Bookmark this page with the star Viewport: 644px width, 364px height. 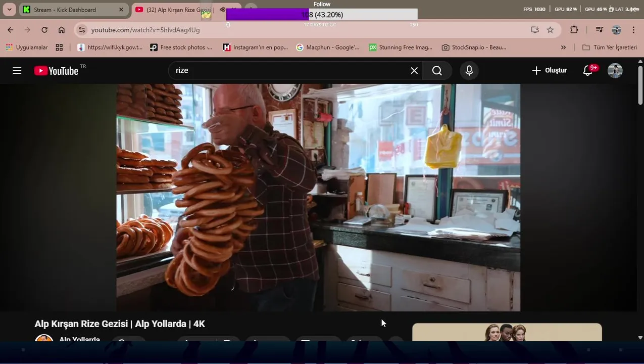click(x=550, y=30)
